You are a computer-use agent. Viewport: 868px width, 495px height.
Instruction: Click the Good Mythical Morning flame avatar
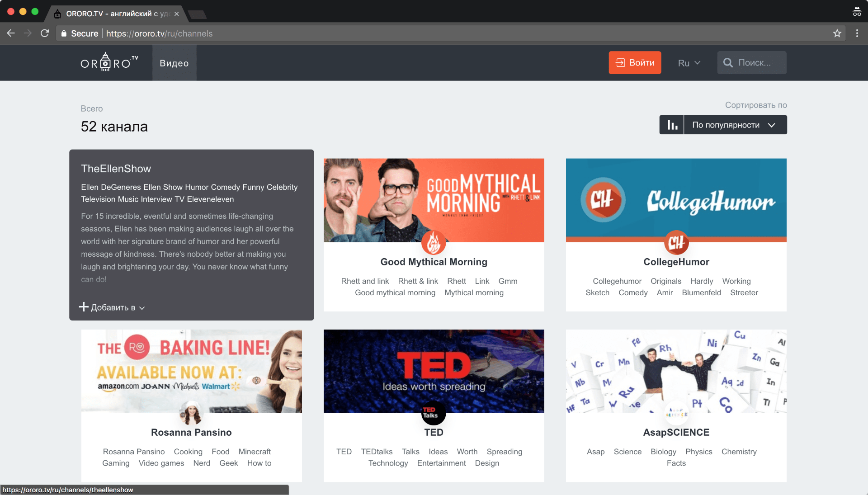click(x=434, y=243)
